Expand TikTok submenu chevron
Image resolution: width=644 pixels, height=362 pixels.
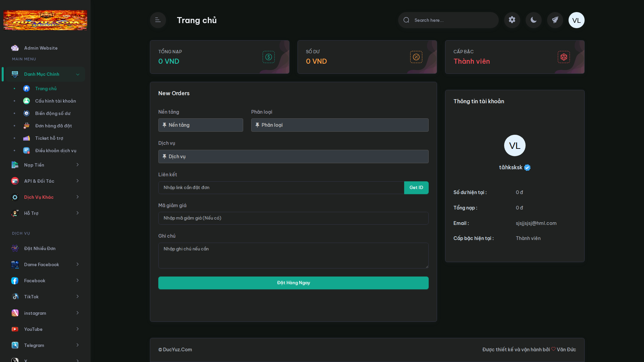coord(77,296)
